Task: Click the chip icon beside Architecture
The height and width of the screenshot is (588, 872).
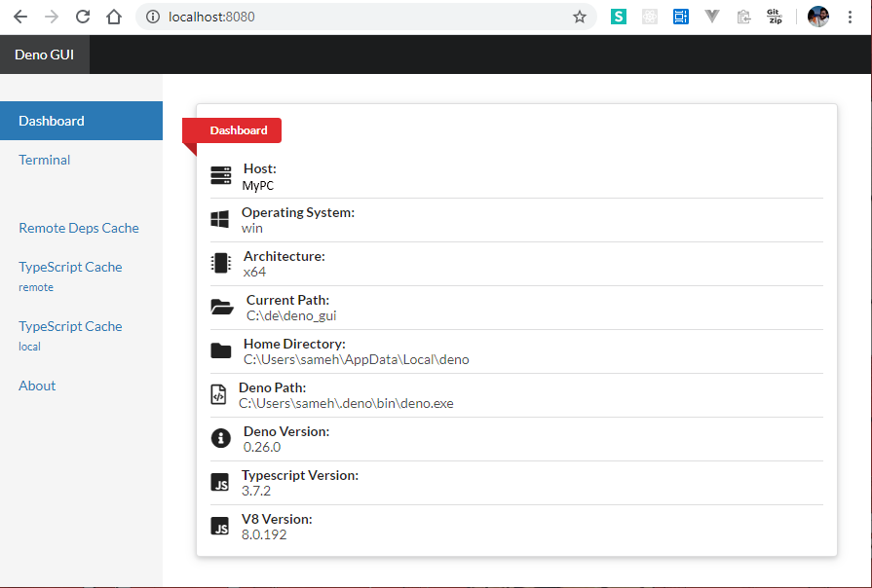Action: [221, 263]
